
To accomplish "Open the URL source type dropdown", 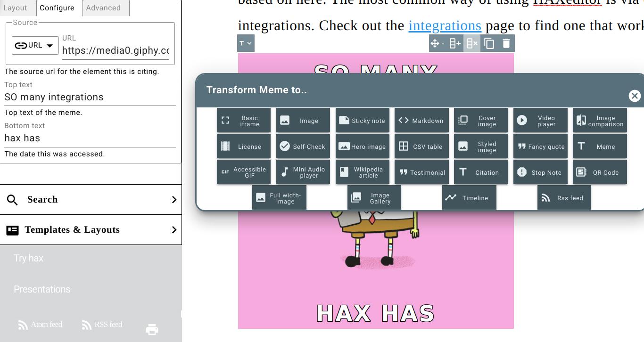I will [35, 45].
